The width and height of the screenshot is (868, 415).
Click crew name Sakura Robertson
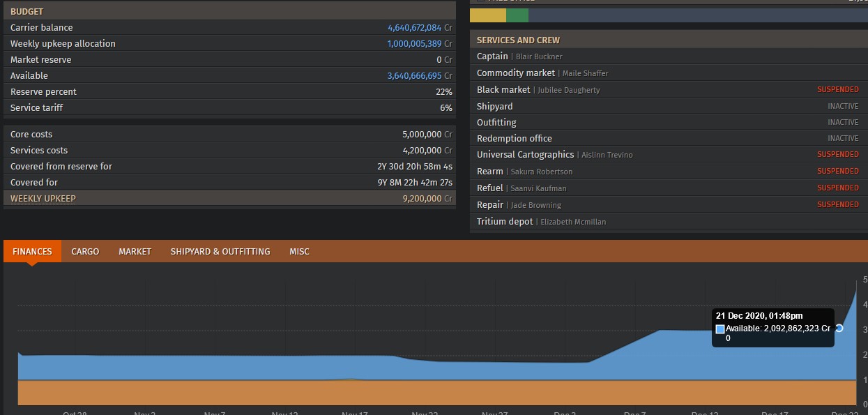[x=542, y=172]
